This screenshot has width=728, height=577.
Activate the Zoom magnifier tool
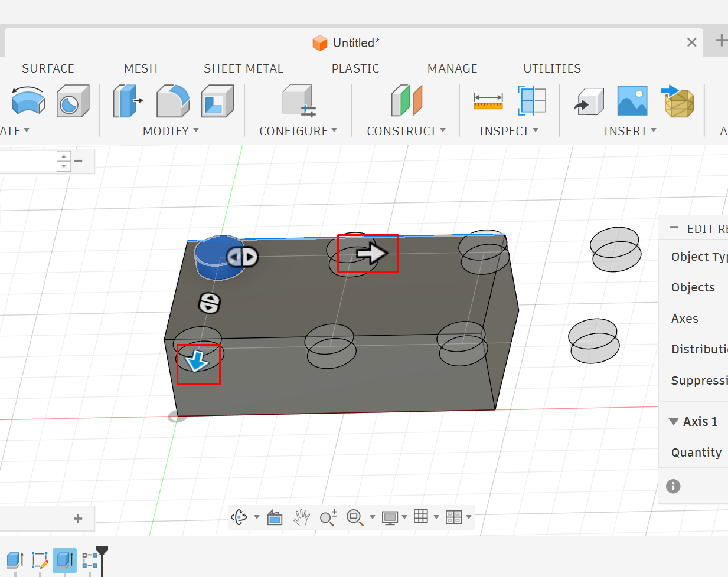pos(328,517)
